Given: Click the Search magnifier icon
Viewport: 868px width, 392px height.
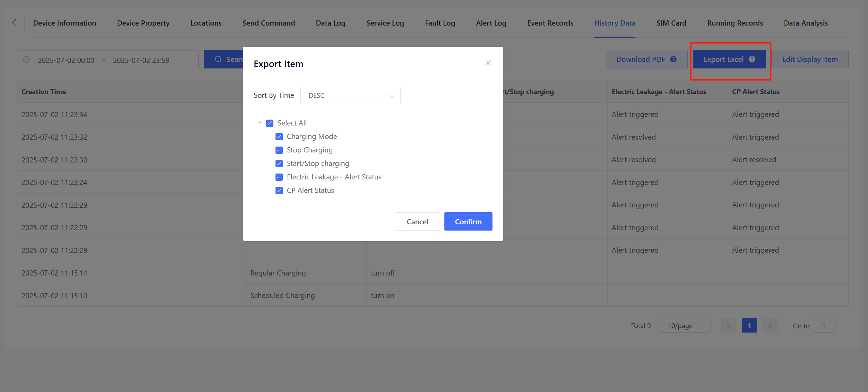Looking at the screenshot, I should [x=218, y=59].
